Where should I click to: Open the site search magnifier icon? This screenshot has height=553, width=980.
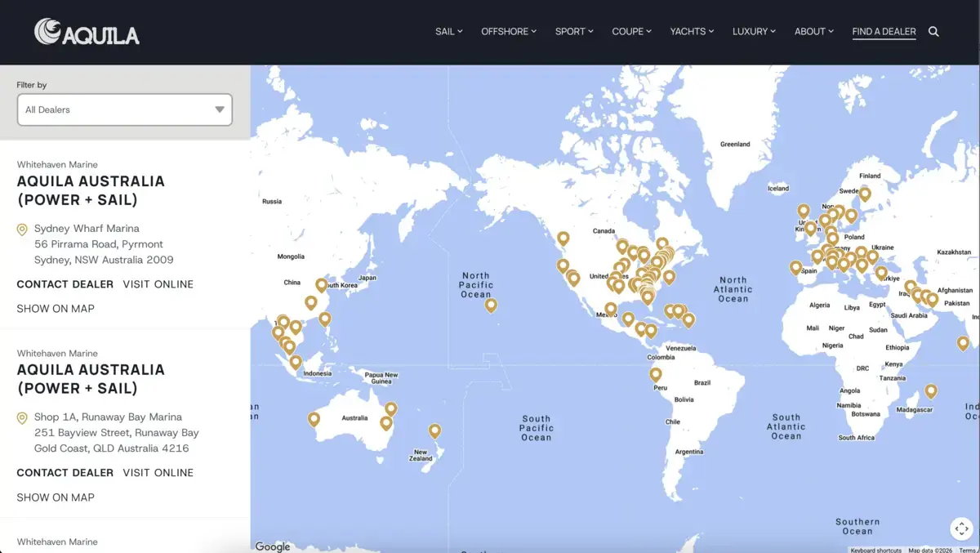point(933,32)
